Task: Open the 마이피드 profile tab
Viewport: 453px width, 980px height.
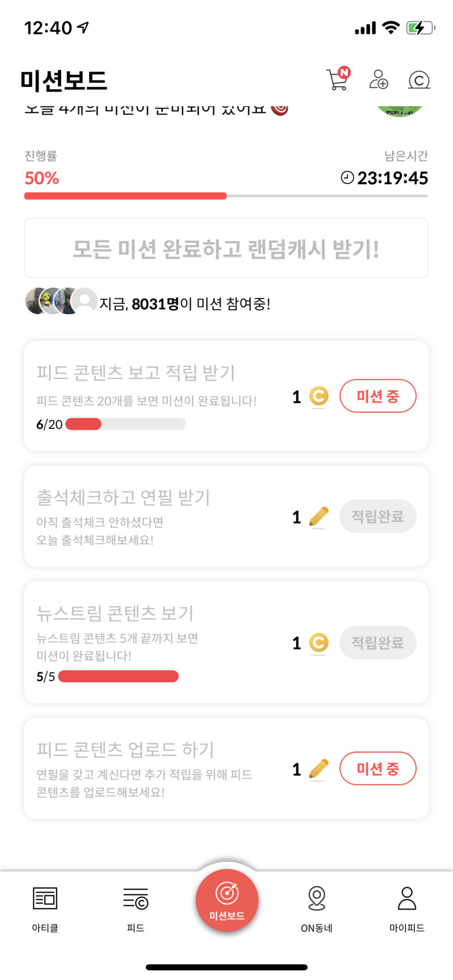Action: [407, 907]
